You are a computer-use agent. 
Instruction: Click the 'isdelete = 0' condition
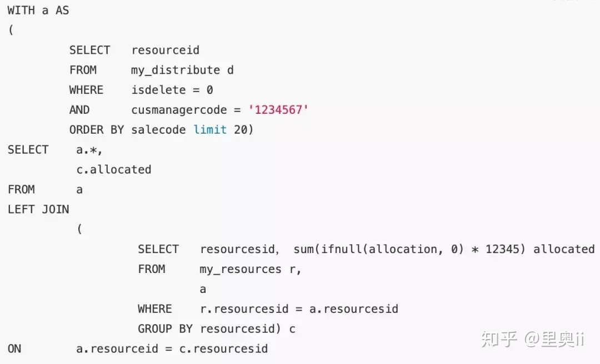tap(172, 90)
